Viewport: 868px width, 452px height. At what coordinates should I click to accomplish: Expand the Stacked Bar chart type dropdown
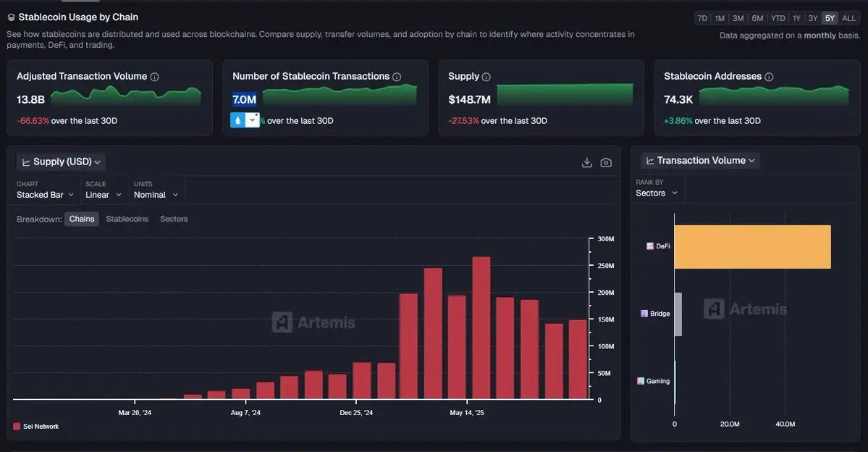(46, 195)
